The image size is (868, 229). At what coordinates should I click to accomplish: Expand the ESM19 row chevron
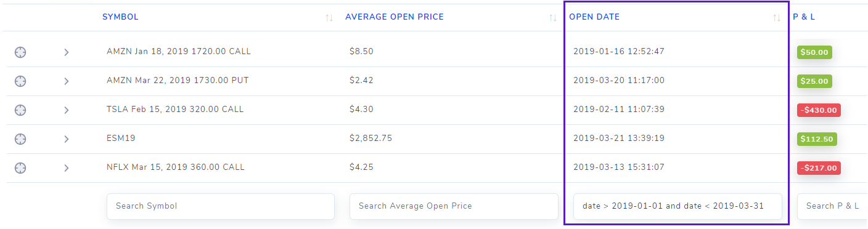click(x=66, y=139)
